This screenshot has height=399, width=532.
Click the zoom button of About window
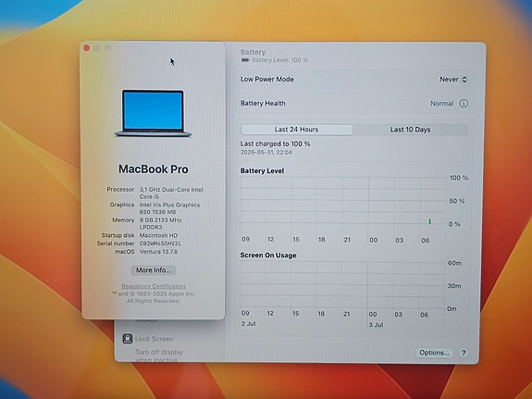tap(107, 48)
